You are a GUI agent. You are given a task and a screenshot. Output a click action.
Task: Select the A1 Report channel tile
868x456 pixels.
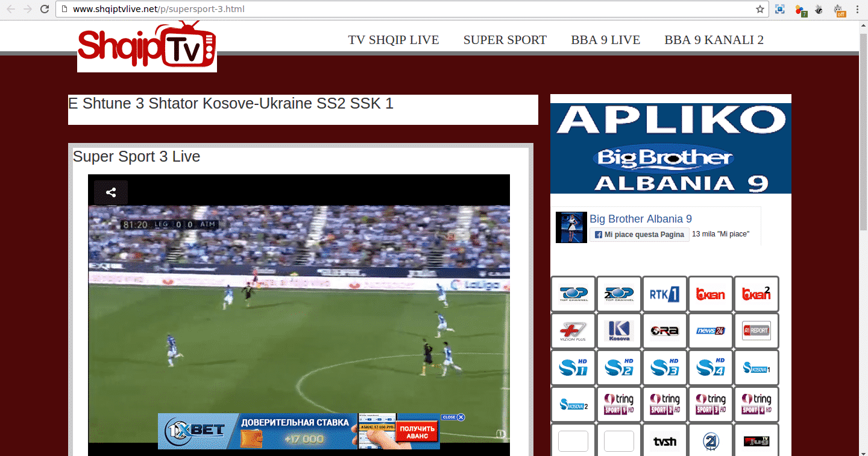756,331
